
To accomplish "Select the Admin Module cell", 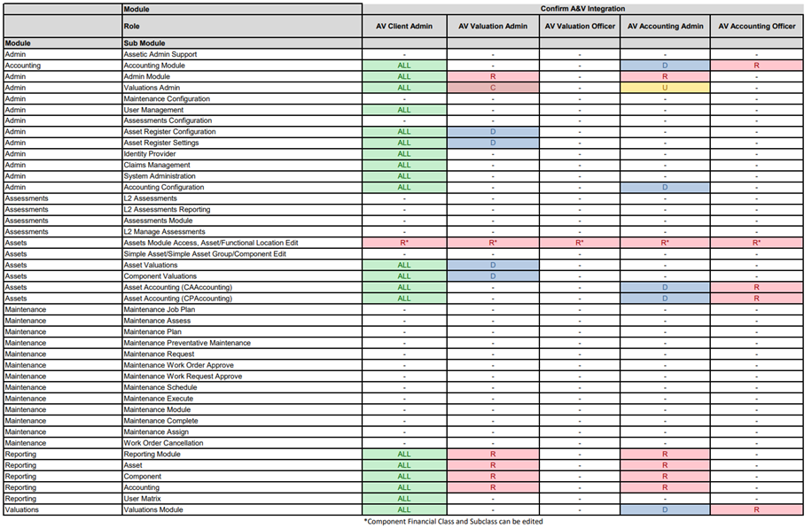I will 242,76.
